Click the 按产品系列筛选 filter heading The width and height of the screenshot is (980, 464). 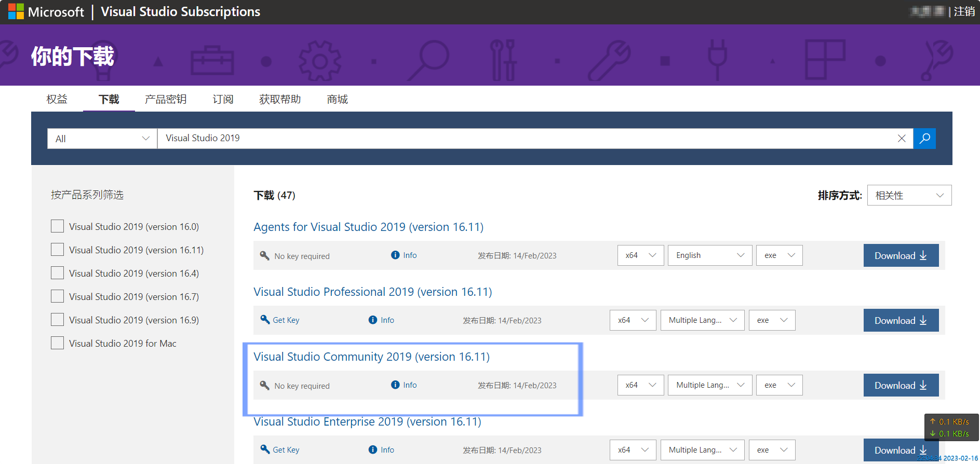[x=87, y=195]
